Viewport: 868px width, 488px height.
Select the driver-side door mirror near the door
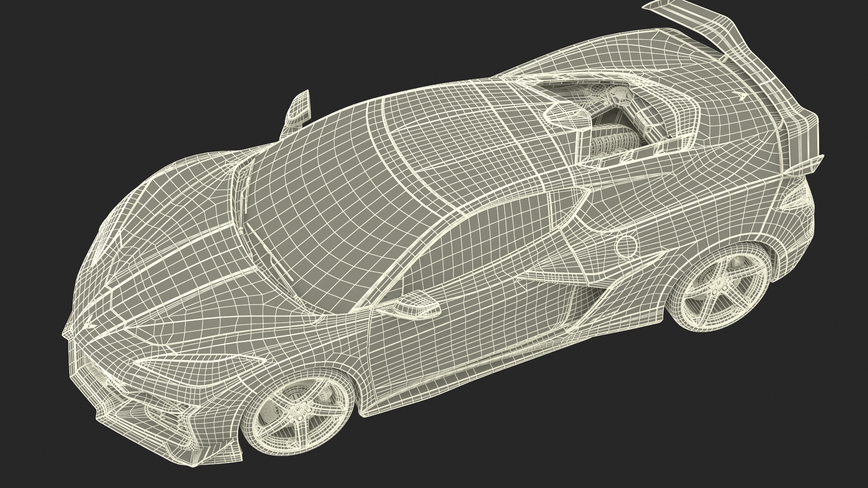coord(416,304)
